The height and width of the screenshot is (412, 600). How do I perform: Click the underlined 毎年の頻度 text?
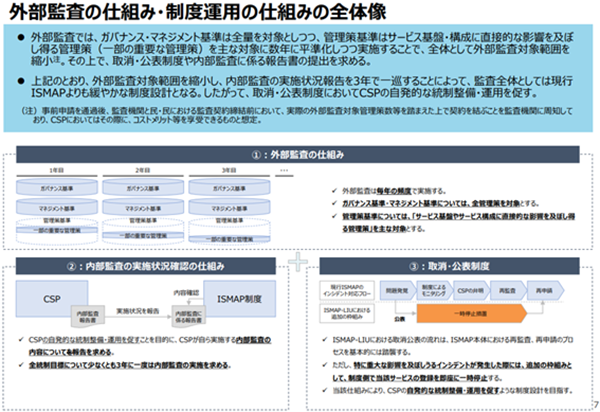(393, 191)
